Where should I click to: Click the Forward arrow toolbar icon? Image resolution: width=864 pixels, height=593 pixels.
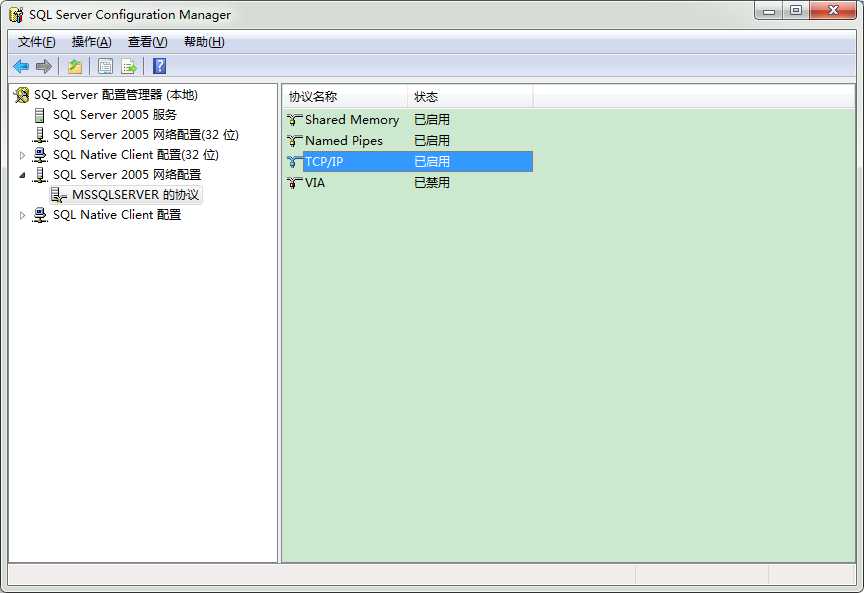[44, 67]
